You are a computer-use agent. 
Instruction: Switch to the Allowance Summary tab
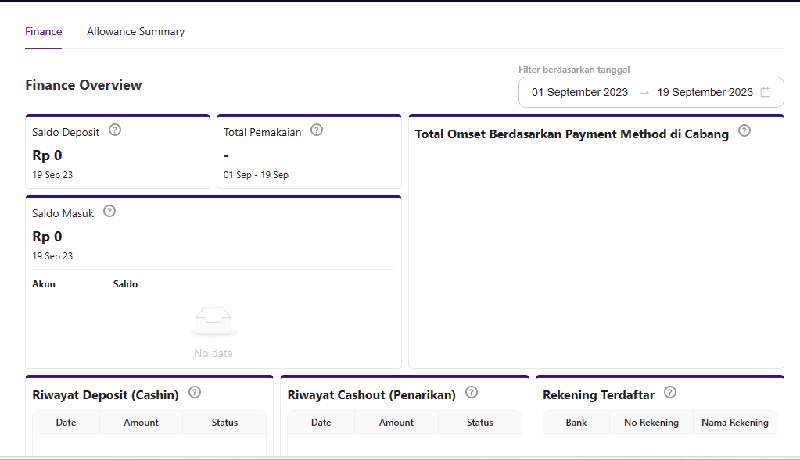click(136, 31)
